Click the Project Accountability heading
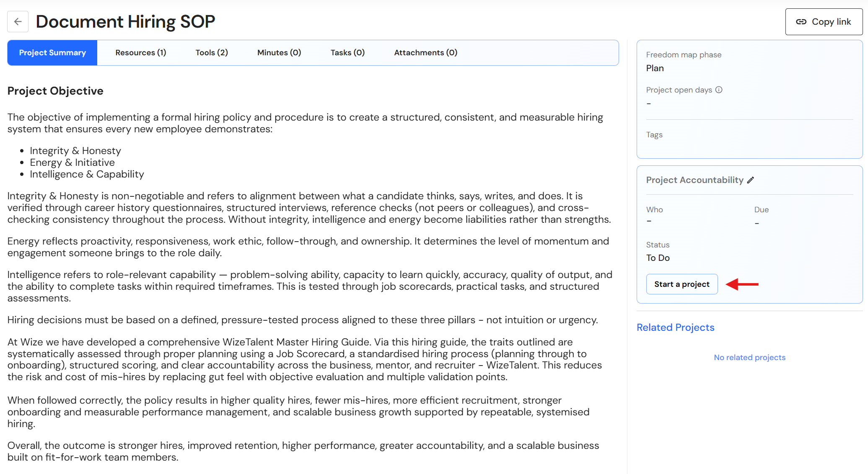 click(694, 180)
